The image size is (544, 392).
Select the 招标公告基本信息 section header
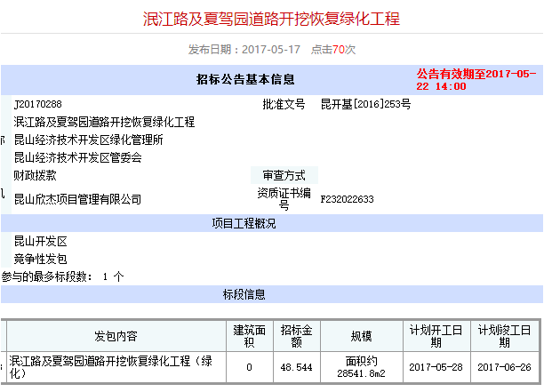(245, 79)
